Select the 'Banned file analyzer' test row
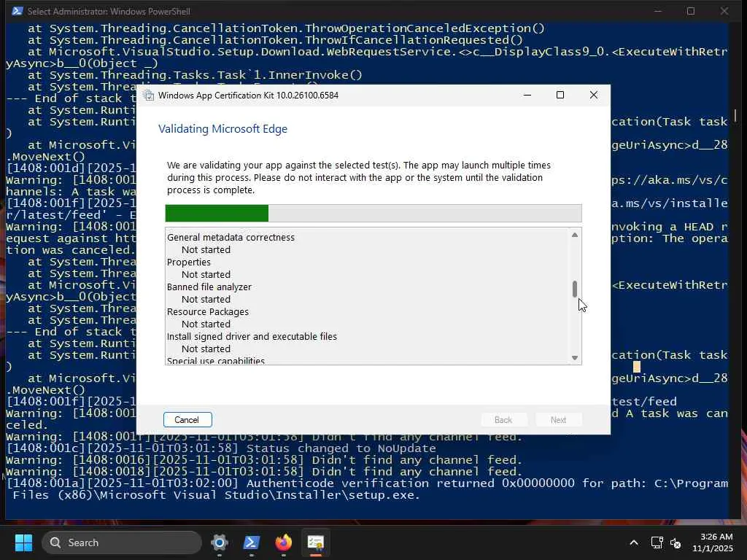747x560 pixels. [x=209, y=287]
